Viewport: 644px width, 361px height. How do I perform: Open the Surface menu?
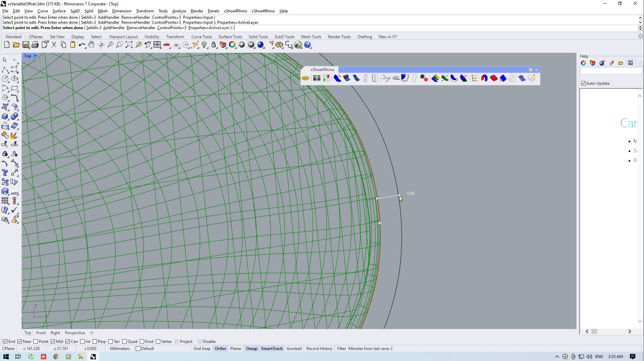(59, 11)
